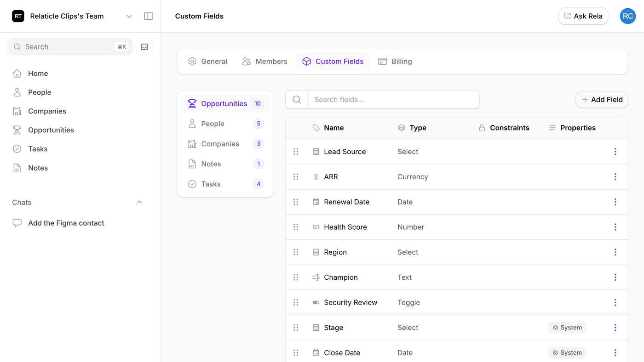
Task: Open the Ask Rela assistant
Action: point(583,16)
